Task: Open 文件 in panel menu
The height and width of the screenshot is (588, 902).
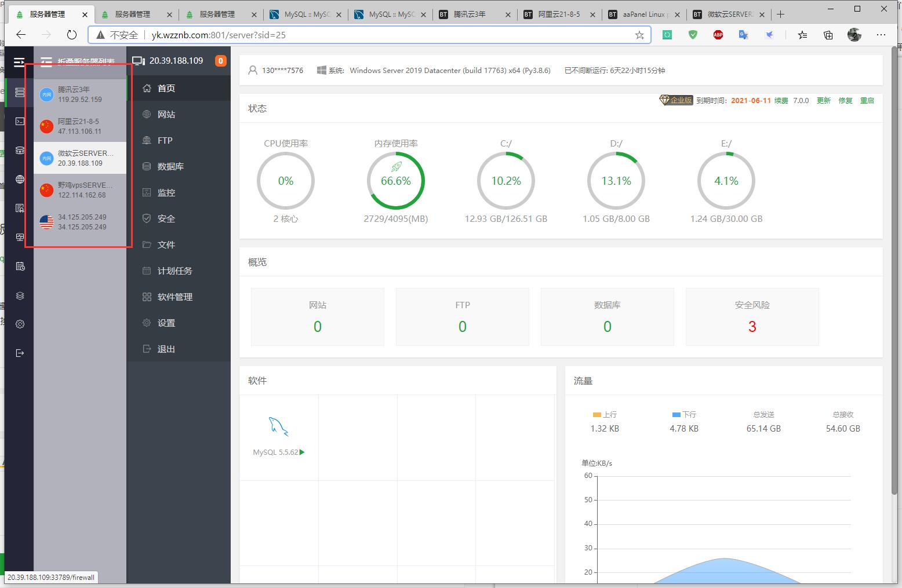Action: [179, 244]
